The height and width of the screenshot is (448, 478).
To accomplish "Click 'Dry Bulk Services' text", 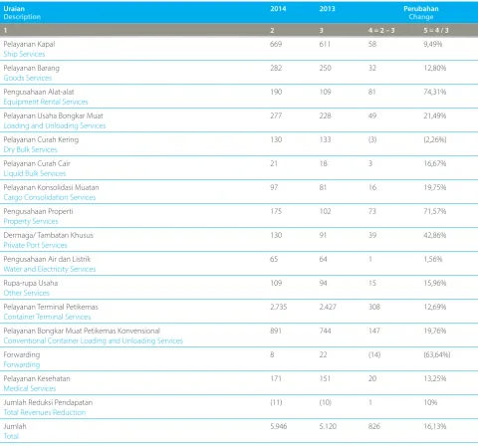I will point(30,149).
